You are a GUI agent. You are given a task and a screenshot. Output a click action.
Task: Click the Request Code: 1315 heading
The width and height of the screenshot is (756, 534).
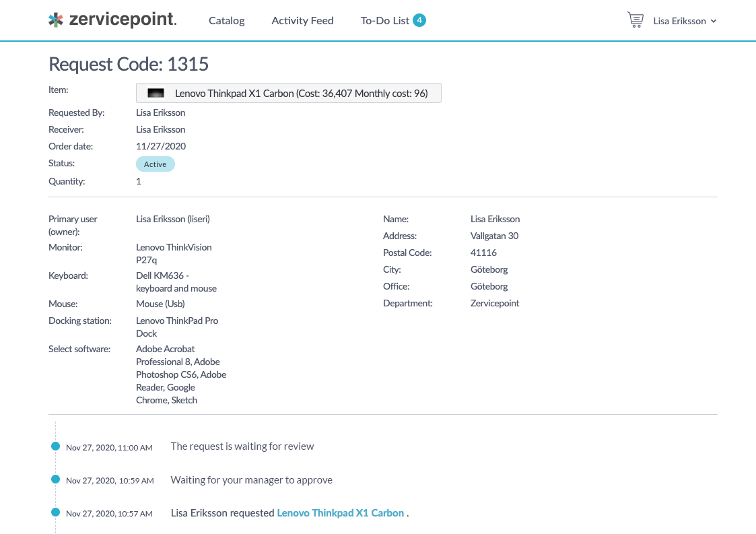click(129, 64)
